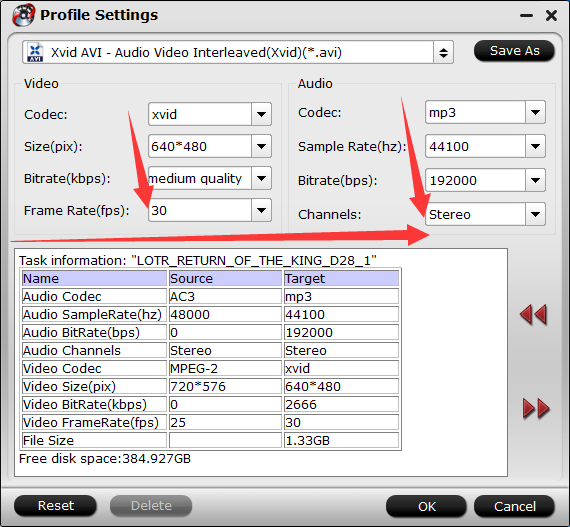570x527 pixels.
Task: Click the Xvid AVI format icon
Action: 35,53
